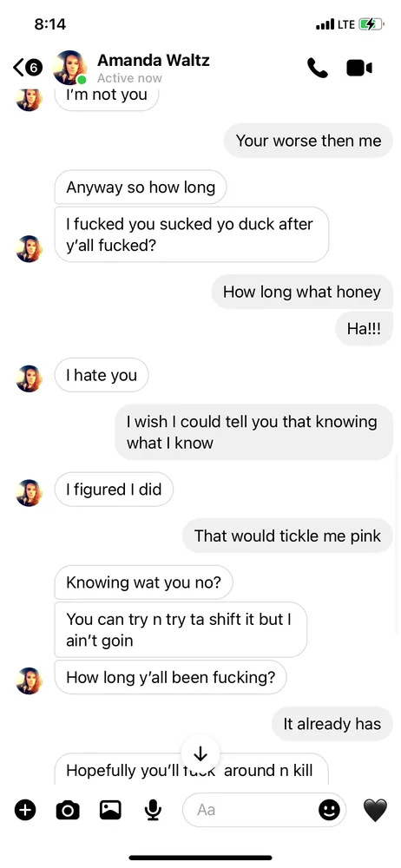Open the plus menu for more actions
401x868 pixels.
(25, 810)
